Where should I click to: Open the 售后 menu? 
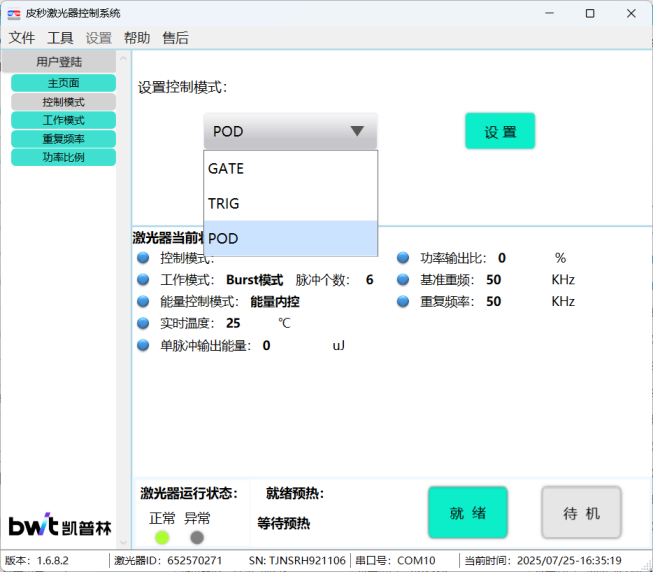click(x=175, y=38)
